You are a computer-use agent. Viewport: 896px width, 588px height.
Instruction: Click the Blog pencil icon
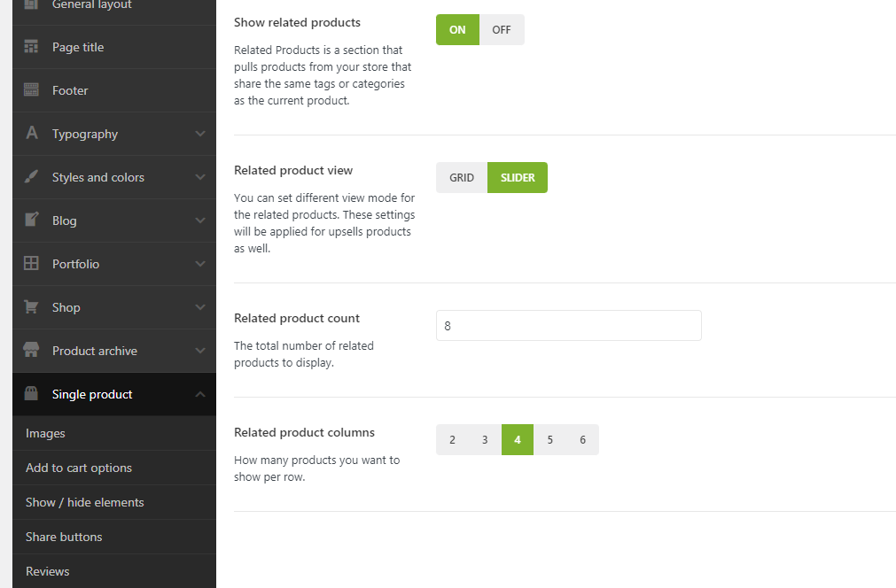[32, 220]
